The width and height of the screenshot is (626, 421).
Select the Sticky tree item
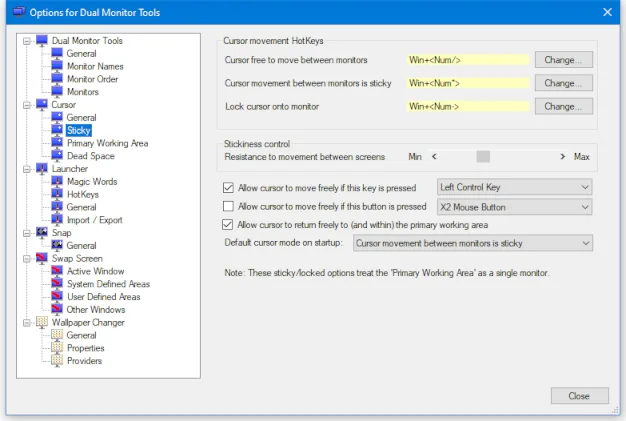[79, 130]
